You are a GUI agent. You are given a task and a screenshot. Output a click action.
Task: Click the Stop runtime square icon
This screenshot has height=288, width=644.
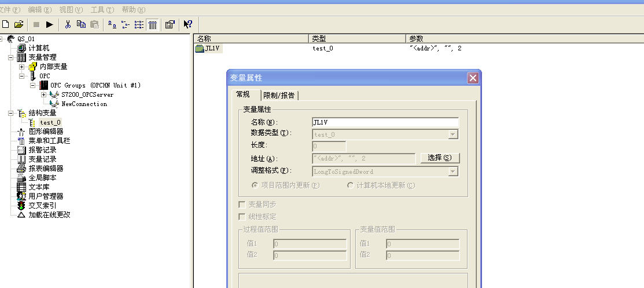tap(36, 25)
